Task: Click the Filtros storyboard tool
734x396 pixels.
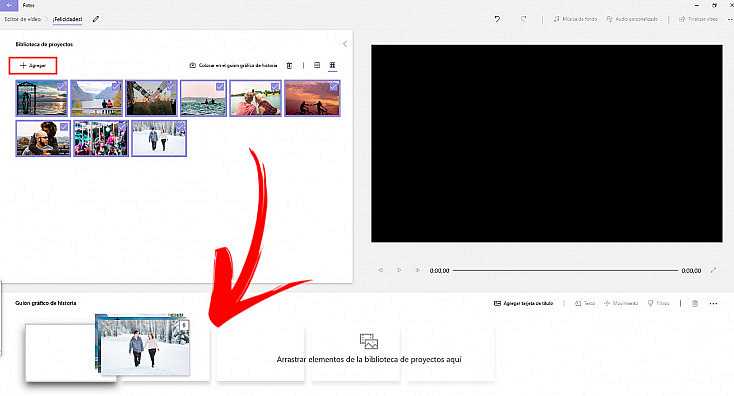Action: click(659, 303)
